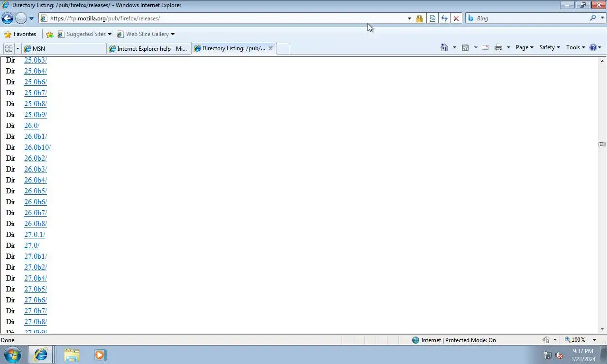
Task: Click the status bar privacy report icon
Action: [x=546, y=340]
